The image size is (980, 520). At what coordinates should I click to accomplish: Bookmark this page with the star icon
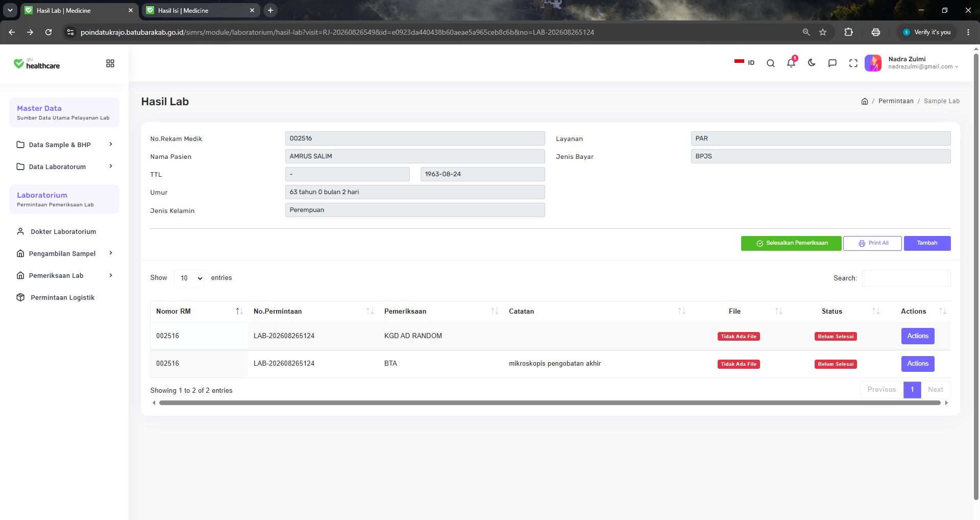pos(823,32)
